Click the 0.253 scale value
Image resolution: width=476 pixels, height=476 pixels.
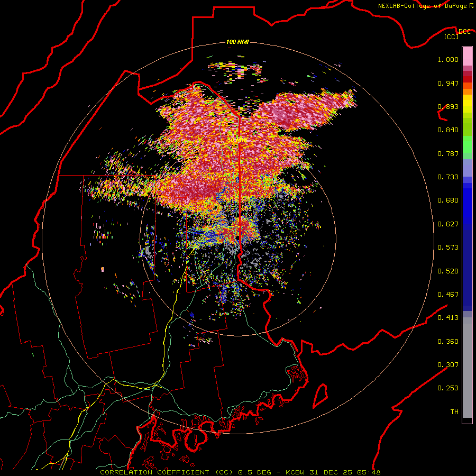[448, 388]
